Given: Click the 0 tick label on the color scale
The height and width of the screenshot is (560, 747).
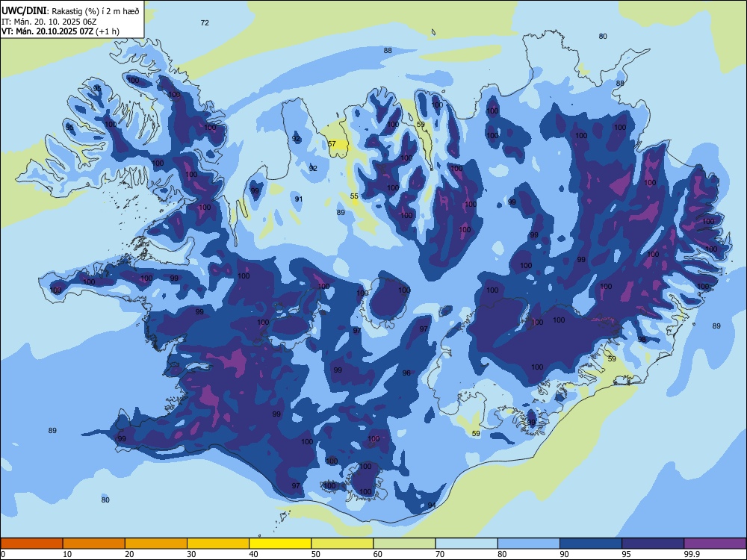Looking at the screenshot, I should pos(3,554).
